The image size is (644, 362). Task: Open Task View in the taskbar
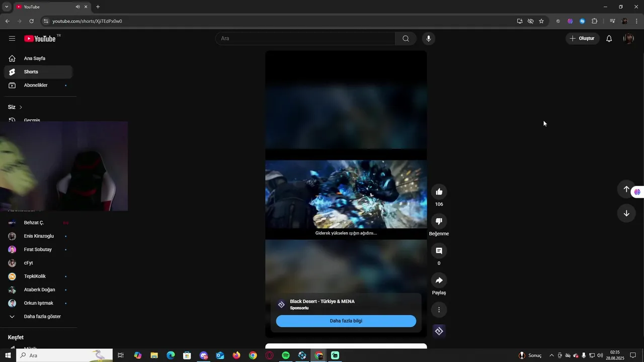(x=121, y=355)
